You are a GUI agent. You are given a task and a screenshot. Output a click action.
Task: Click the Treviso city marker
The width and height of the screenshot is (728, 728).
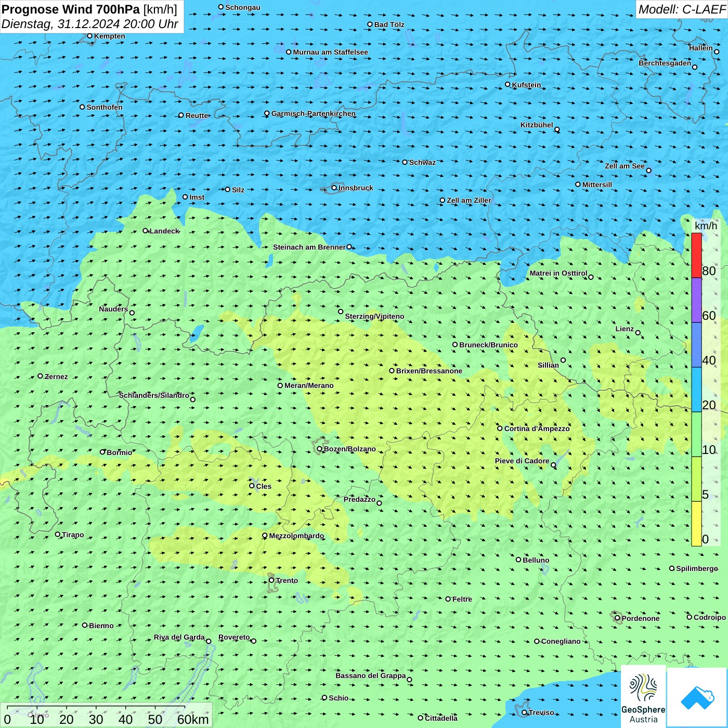click(525, 712)
